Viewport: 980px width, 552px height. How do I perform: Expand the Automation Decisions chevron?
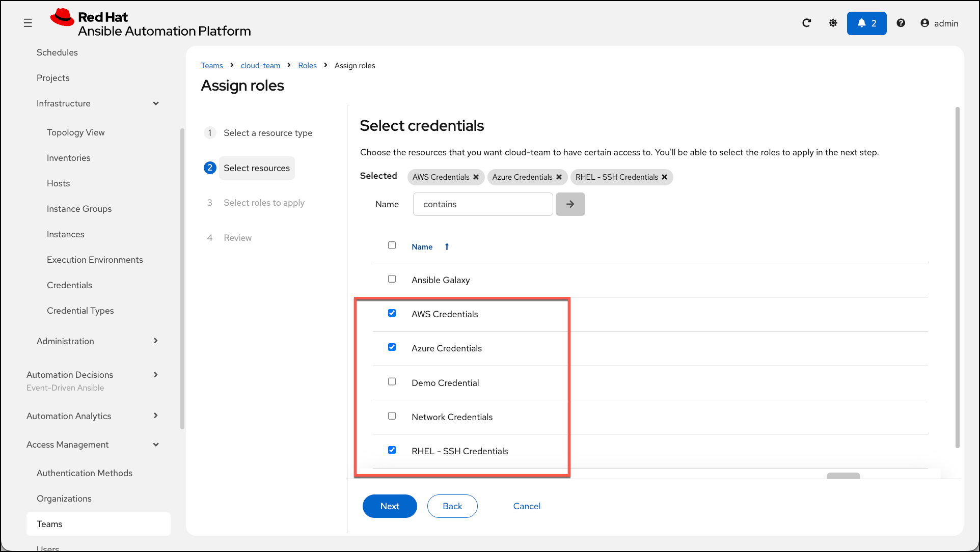pyautogui.click(x=156, y=375)
